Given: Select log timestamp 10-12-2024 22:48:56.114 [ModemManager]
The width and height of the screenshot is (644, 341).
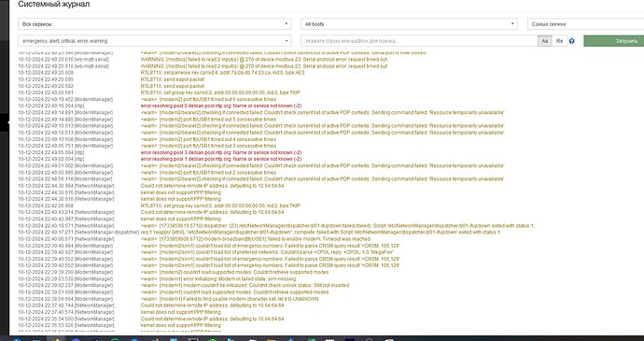Looking at the screenshot, I should pyautogui.click(x=65, y=179).
